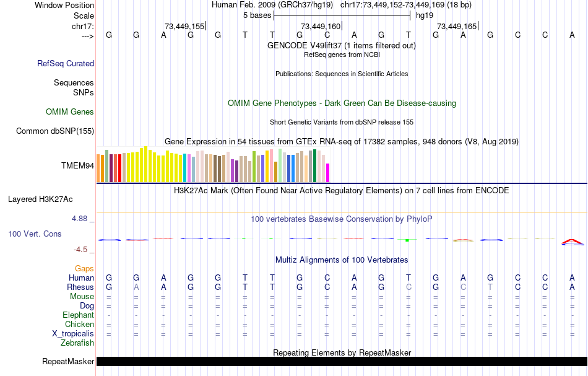The image size is (588, 376).
Task: Select the Common dbSNP(155) track label
Action: pos(55,131)
